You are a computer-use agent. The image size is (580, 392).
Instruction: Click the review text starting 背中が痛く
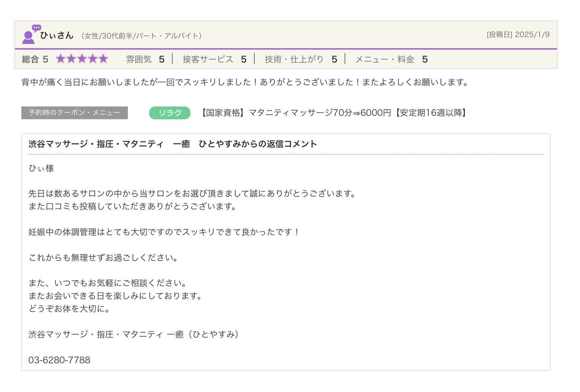point(245,82)
